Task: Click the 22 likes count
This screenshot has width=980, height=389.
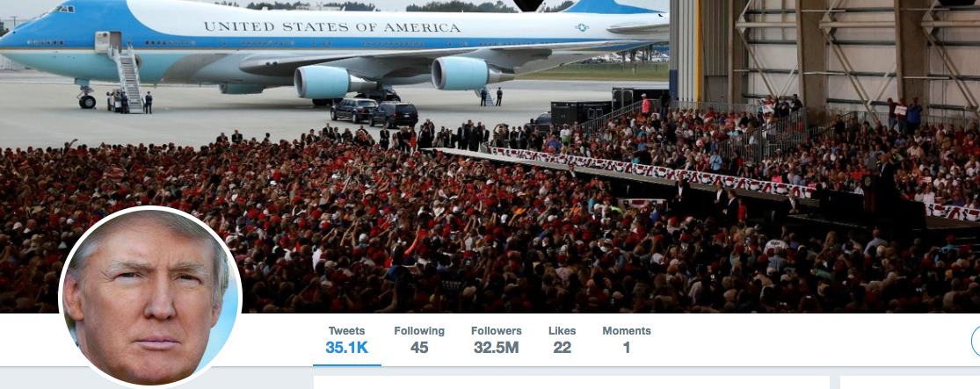Action: click(562, 348)
